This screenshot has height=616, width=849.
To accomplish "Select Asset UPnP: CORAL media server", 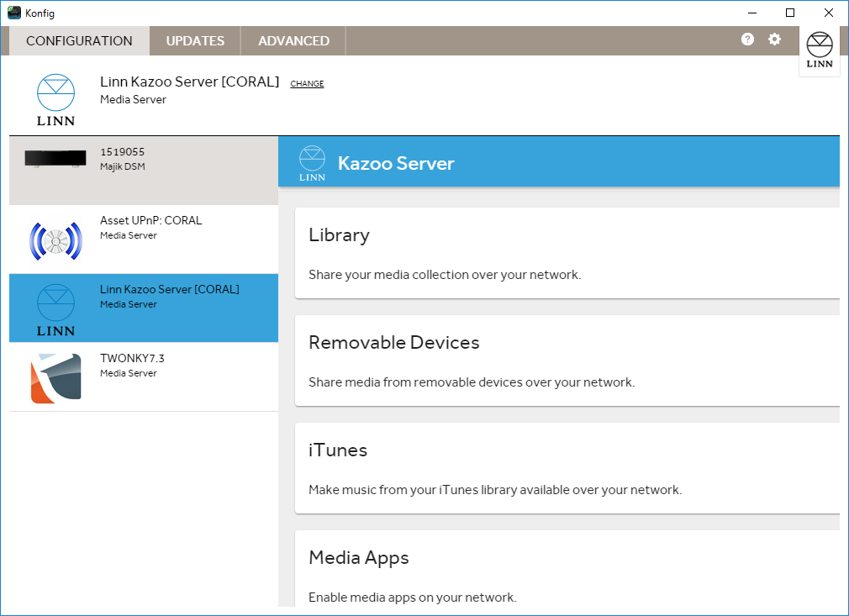I will pos(144,240).
